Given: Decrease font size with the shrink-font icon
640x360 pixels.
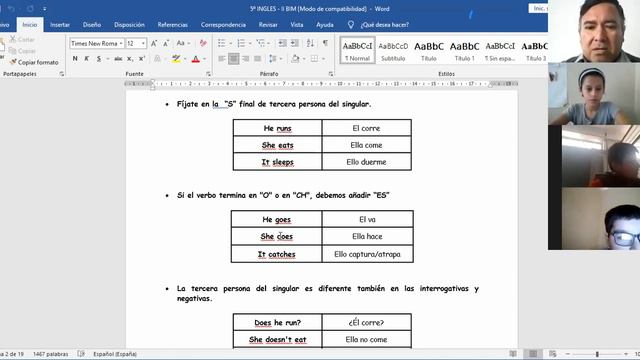Looking at the screenshot, I should [x=166, y=43].
